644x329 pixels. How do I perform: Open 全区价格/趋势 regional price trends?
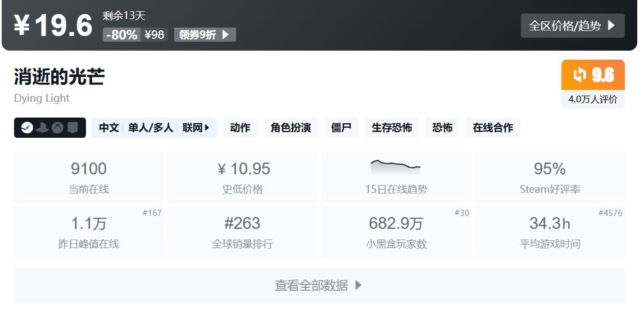click(x=573, y=25)
